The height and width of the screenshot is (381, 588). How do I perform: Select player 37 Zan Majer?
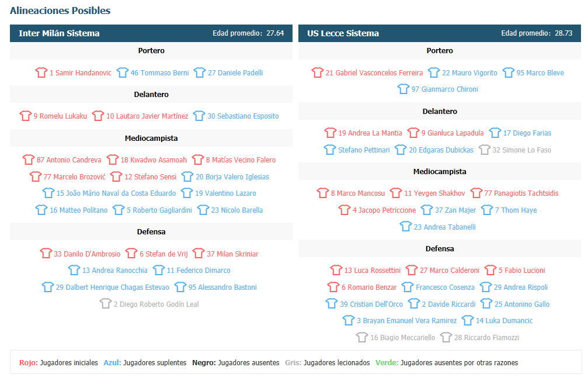coord(455,210)
